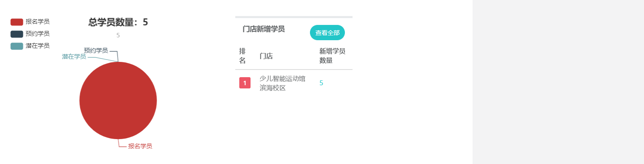Toggle the 预约学员 dark legend swatch
Image resolution: width=644 pixels, height=164 pixels.
pos(16,34)
